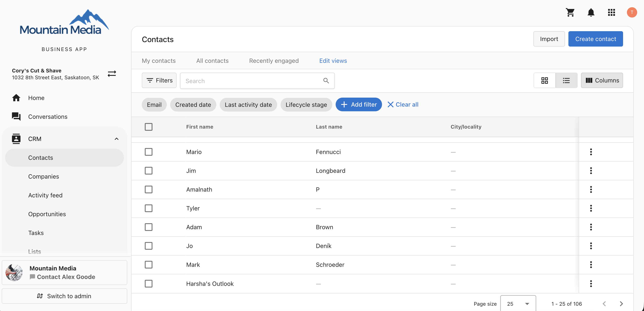Click the Home house icon
644x311 pixels.
click(x=16, y=98)
